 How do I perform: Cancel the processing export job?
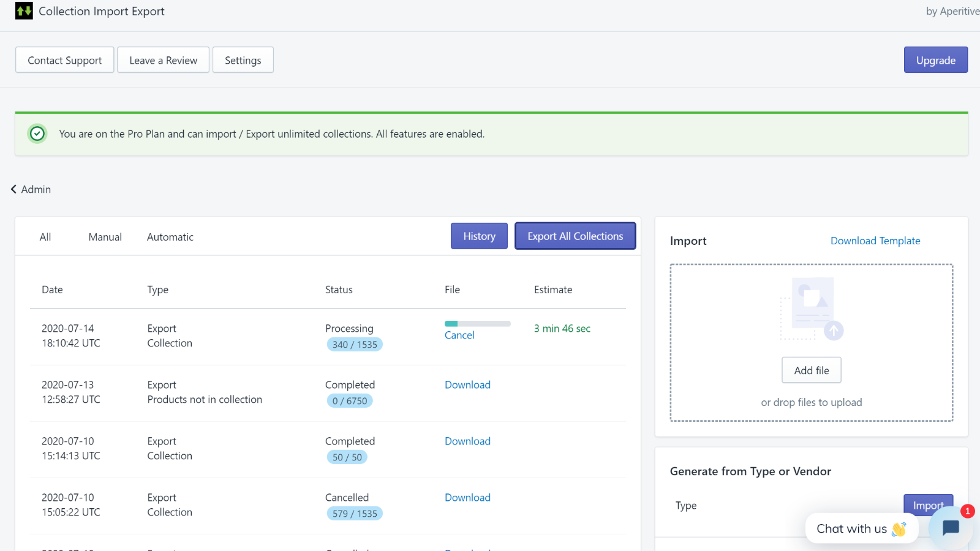coord(459,335)
